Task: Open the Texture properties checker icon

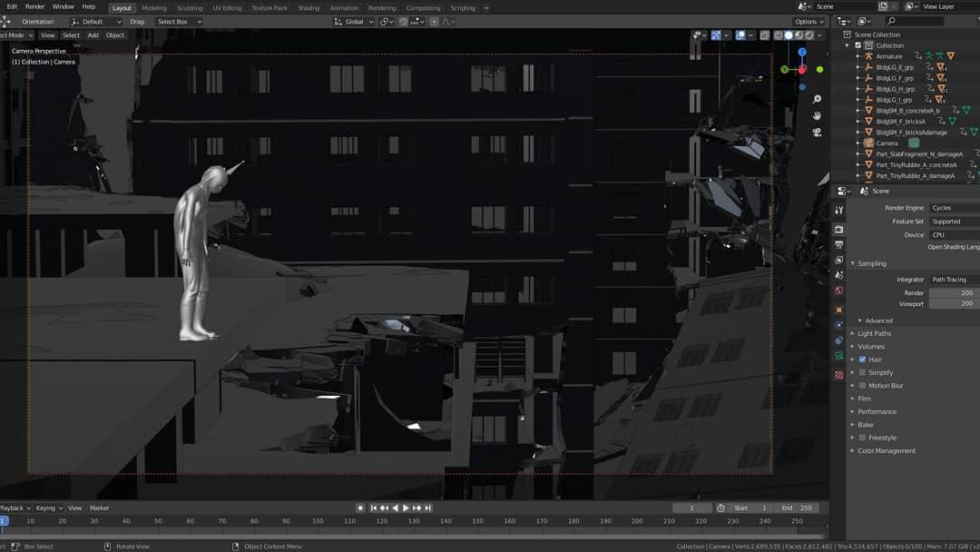Action: [x=838, y=374]
